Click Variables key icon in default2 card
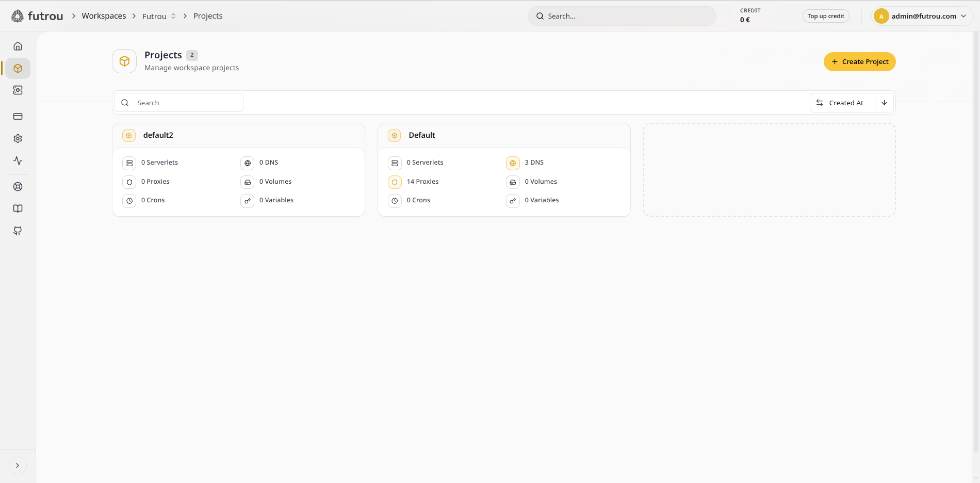This screenshot has height=483, width=980. coord(248,201)
